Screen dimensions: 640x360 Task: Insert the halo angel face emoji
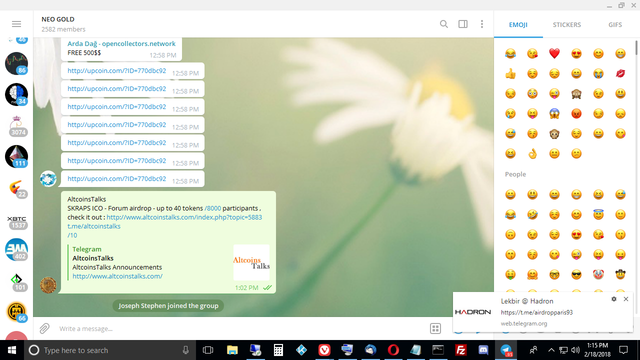(x=598, y=214)
